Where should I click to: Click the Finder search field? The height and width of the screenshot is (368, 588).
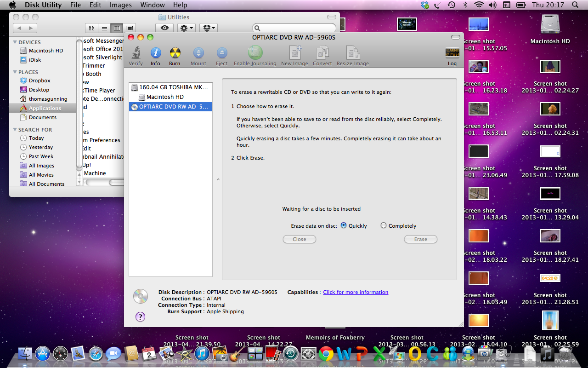294,28
